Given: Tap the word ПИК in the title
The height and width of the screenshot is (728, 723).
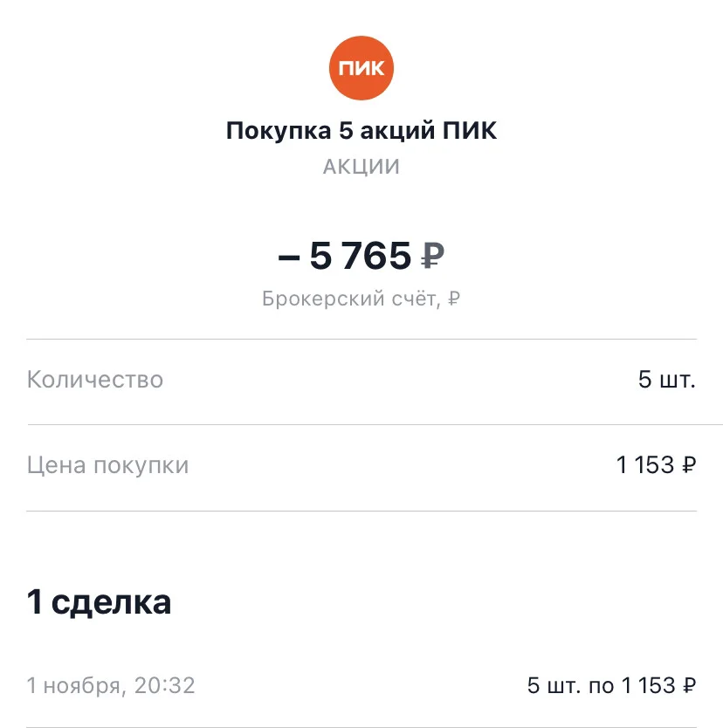Looking at the screenshot, I should tap(469, 130).
